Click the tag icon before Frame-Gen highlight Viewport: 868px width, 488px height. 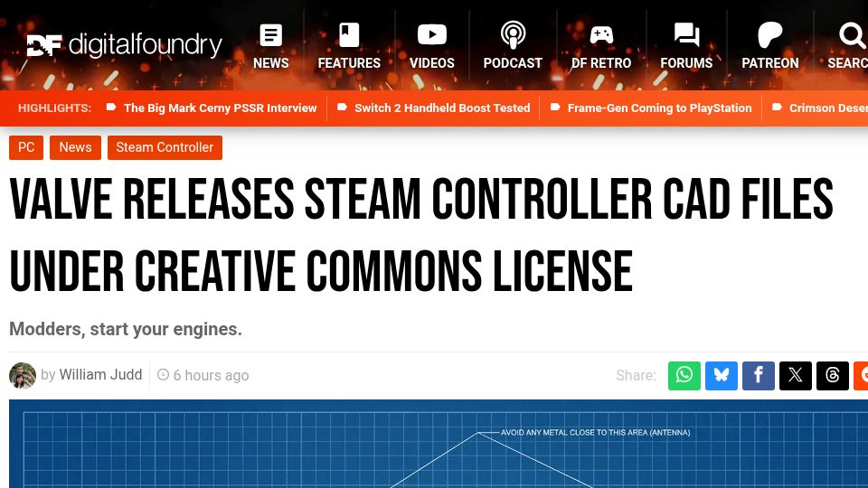tap(555, 108)
